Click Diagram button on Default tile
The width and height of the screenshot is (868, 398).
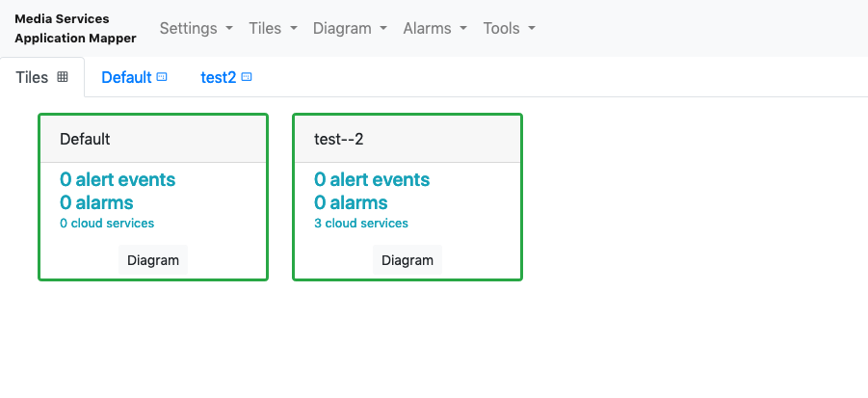153,260
